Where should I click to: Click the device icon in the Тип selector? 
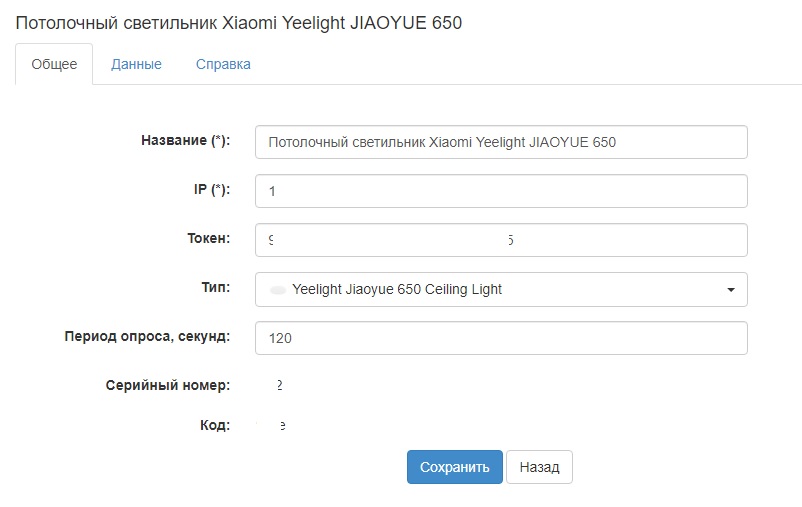278,290
